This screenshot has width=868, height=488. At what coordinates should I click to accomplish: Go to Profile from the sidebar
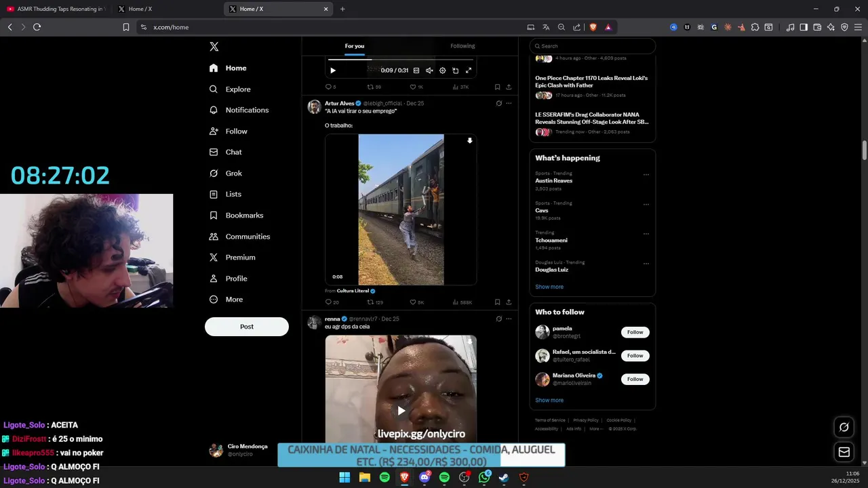[x=228, y=278]
